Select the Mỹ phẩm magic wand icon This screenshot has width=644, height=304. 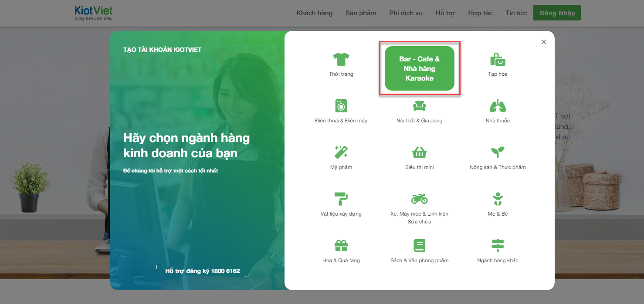341,152
